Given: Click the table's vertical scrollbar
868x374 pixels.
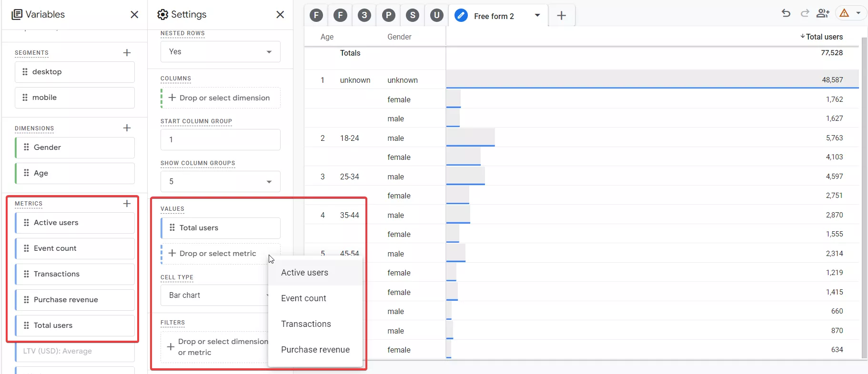Looking at the screenshot, I should coord(864,198).
